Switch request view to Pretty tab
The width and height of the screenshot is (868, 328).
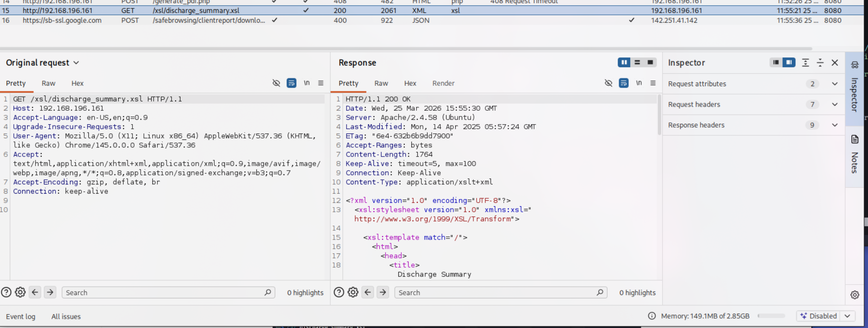point(16,83)
